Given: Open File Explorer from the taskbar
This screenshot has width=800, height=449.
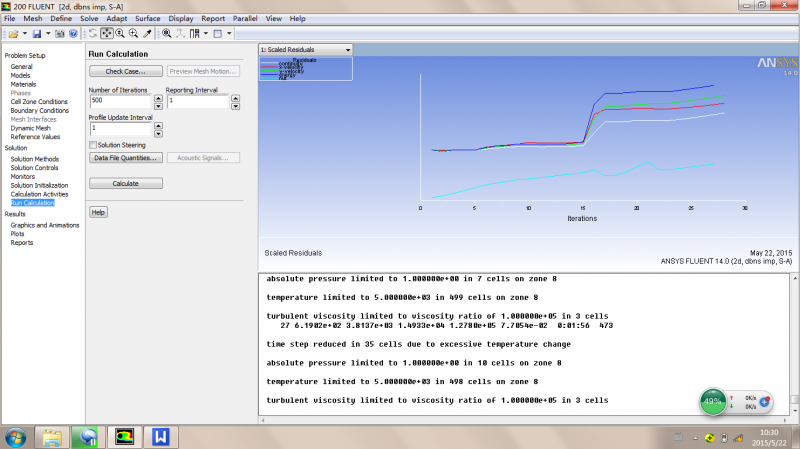Looking at the screenshot, I should pyautogui.click(x=52, y=437).
